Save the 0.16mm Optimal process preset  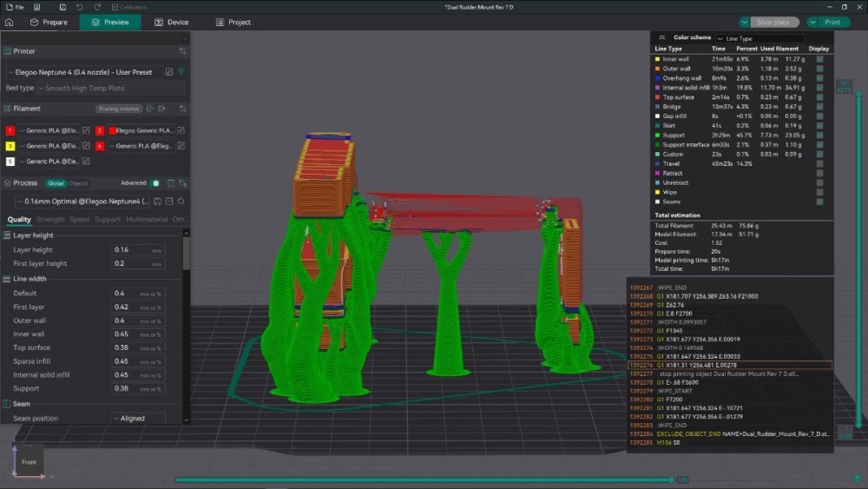click(x=157, y=201)
